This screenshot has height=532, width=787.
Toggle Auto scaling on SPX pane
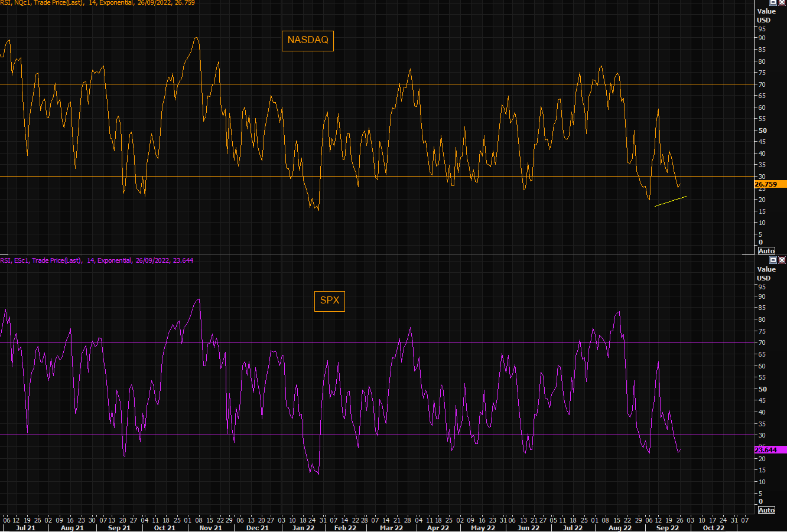coord(766,510)
